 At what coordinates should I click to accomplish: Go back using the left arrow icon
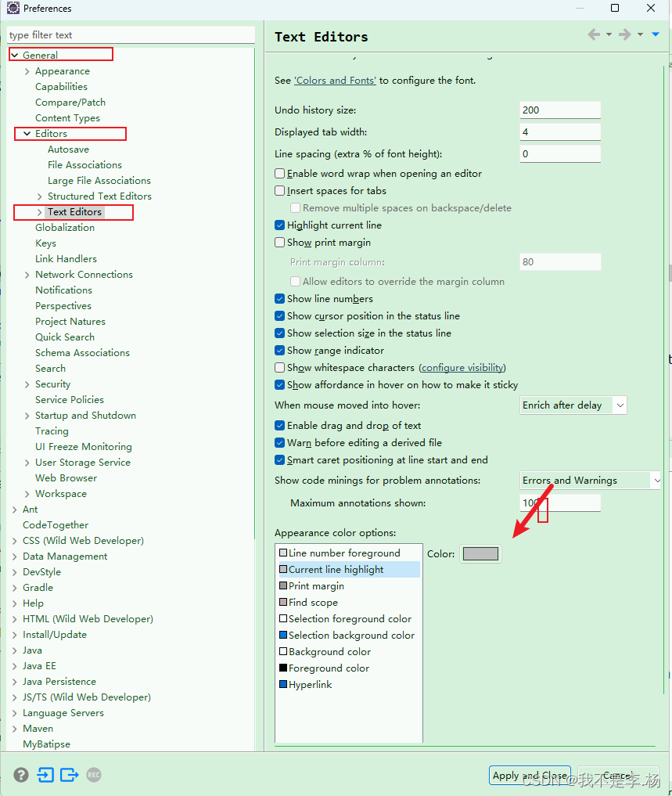(594, 34)
